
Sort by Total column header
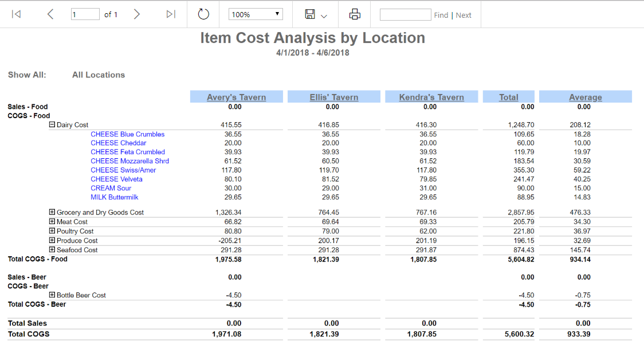point(508,97)
